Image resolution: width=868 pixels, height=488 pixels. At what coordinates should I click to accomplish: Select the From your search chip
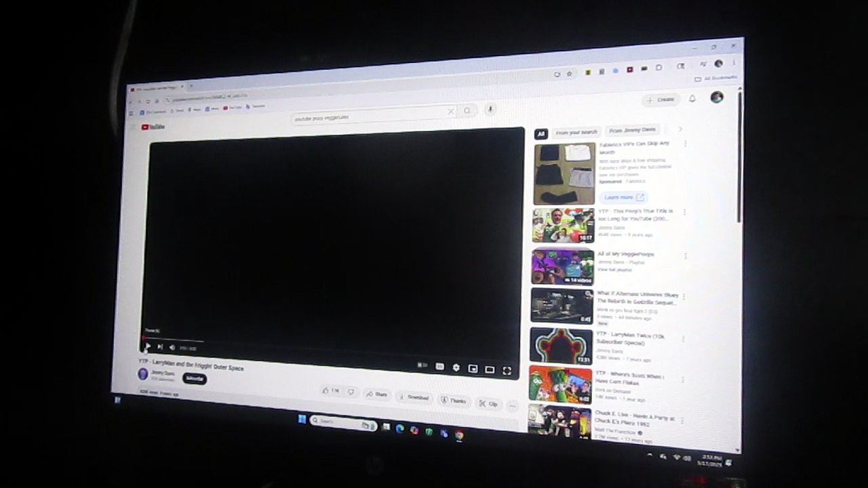click(576, 132)
